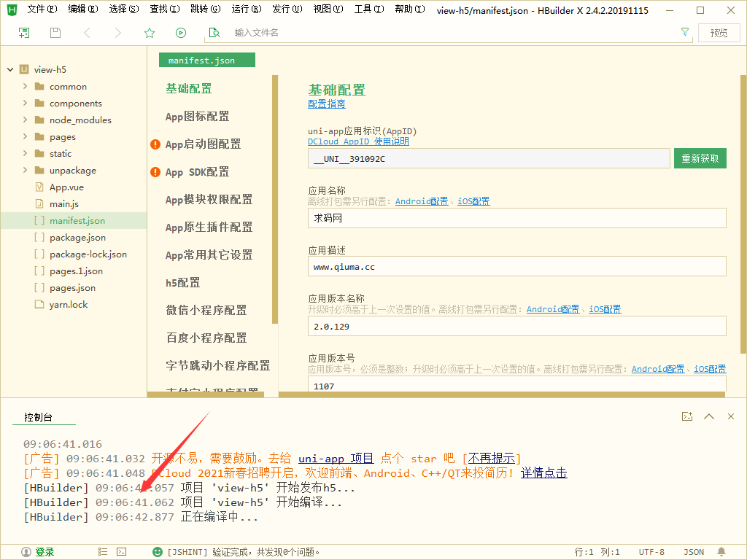Select the App图标配置 section
The width and height of the screenshot is (747, 560).
(197, 116)
